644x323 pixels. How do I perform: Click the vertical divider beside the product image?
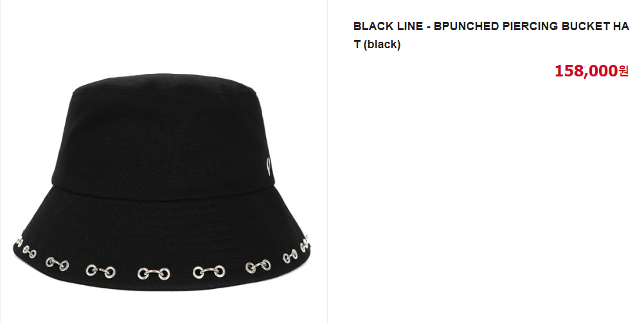point(327,161)
